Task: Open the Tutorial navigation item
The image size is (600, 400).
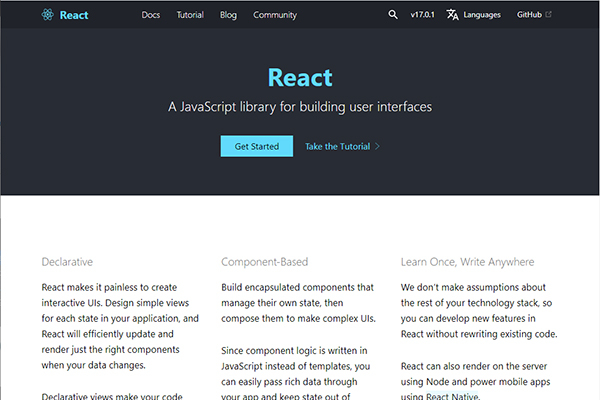Action: pyautogui.click(x=190, y=15)
